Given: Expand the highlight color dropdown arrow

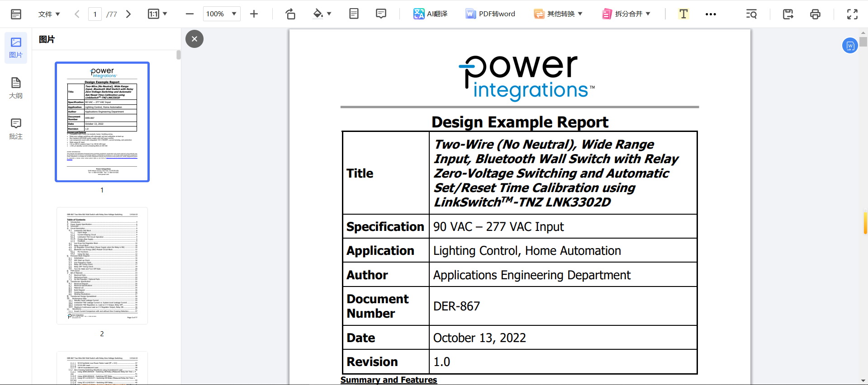Looking at the screenshot, I should tap(329, 14).
